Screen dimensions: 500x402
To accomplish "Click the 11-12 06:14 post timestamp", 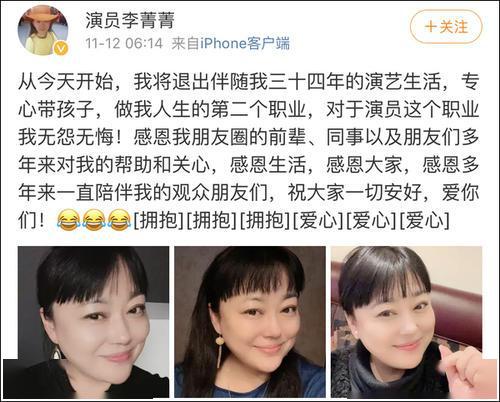I will tap(124, 43).
